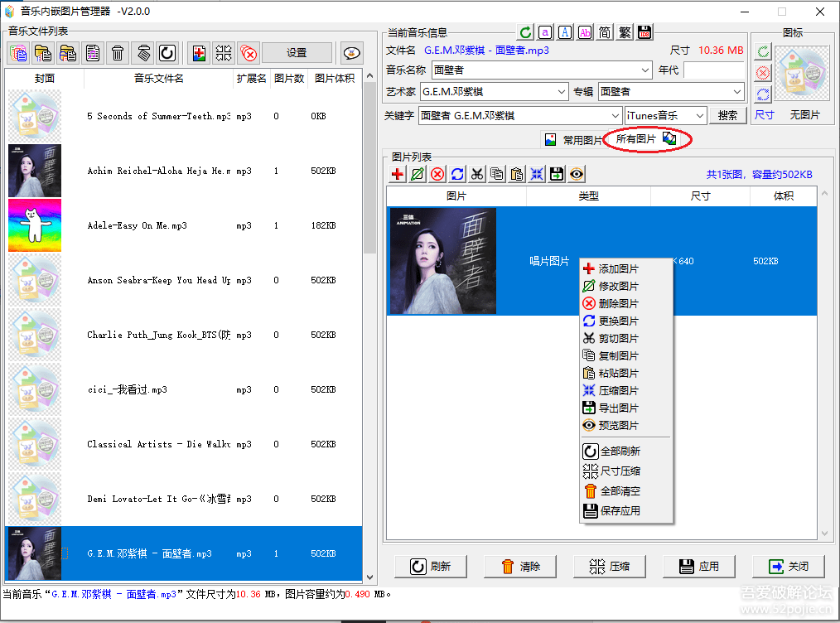Viewport: 840px width, 623px height.
Task: Click the 繁 traditional Chinese icon
Action: [x=625, y=32]
